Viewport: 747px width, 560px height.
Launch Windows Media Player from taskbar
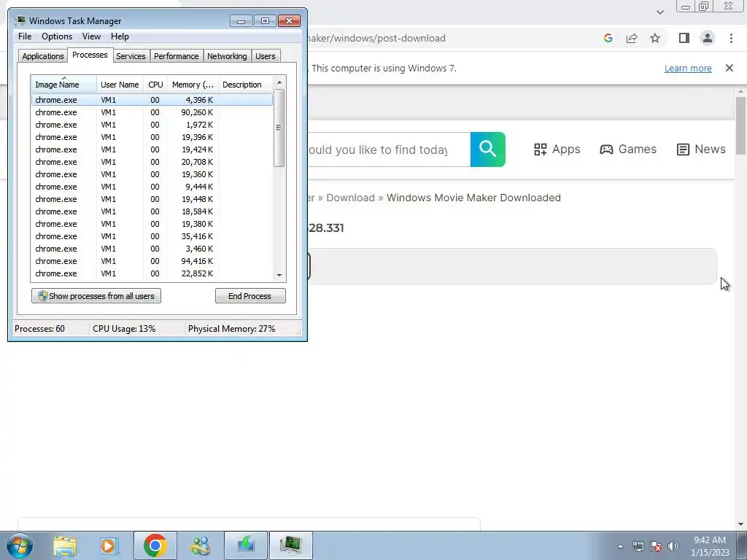click(109, 545)
